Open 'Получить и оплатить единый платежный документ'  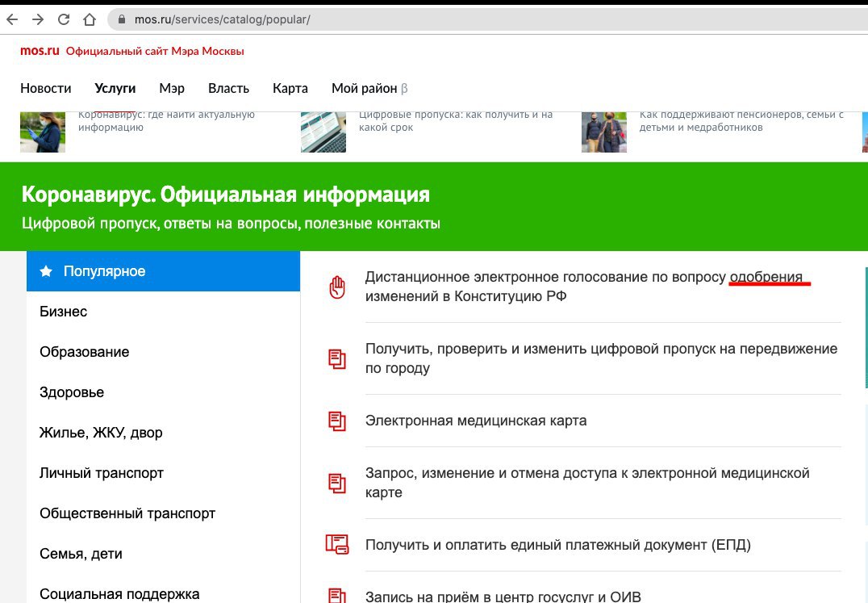tap(558, 545)
